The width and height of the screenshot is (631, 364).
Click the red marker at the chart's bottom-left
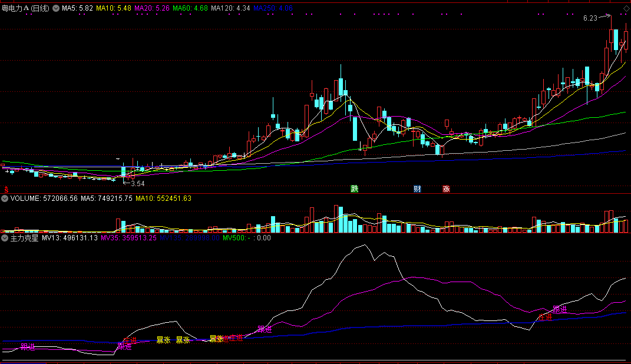6,190
